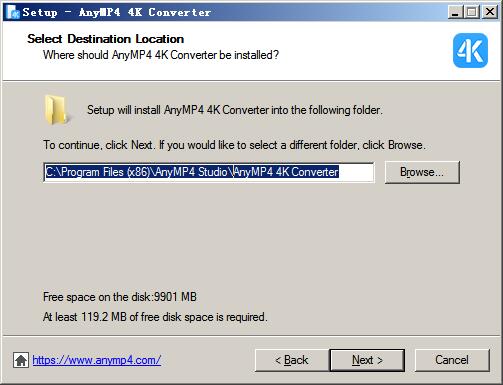Cancel the installation
The image size is (503, 385).
click(x=452, y=360)
